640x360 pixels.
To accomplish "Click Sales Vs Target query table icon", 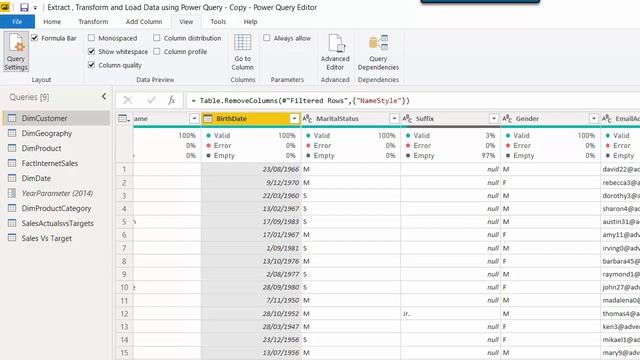I will point(12,238).
